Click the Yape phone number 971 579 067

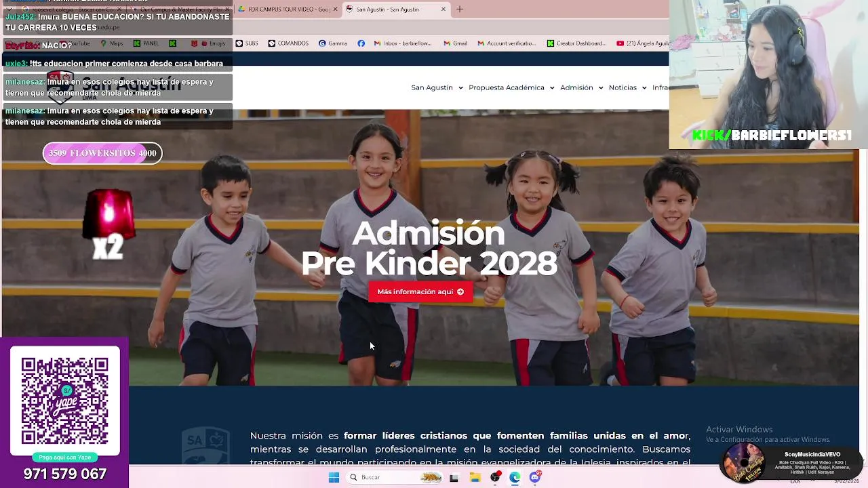(x=65, y=474)
